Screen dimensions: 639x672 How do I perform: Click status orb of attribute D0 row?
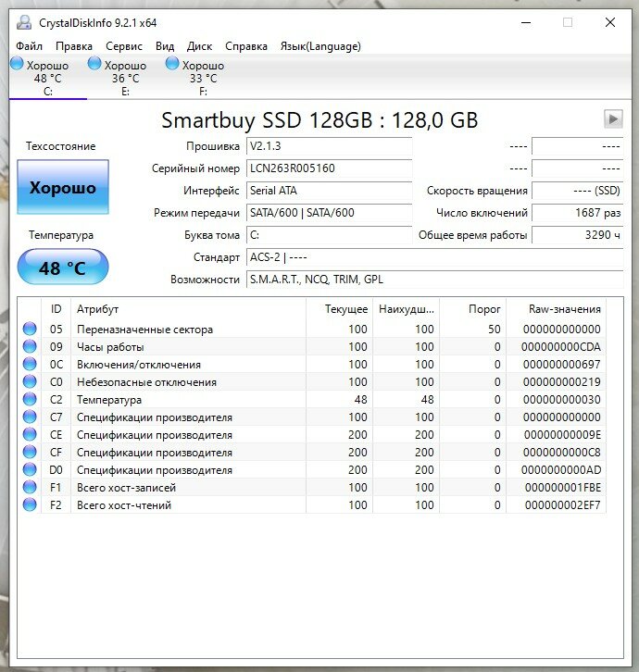30,469
